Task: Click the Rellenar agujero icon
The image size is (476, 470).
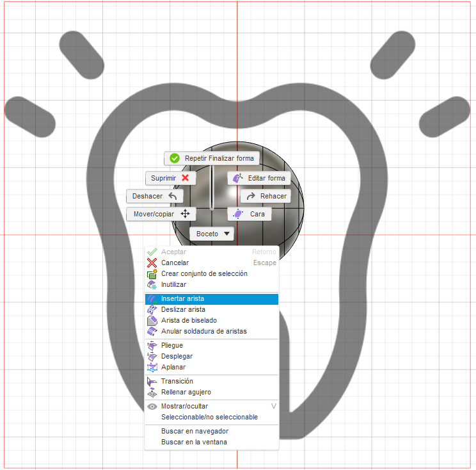Action: 152,393
